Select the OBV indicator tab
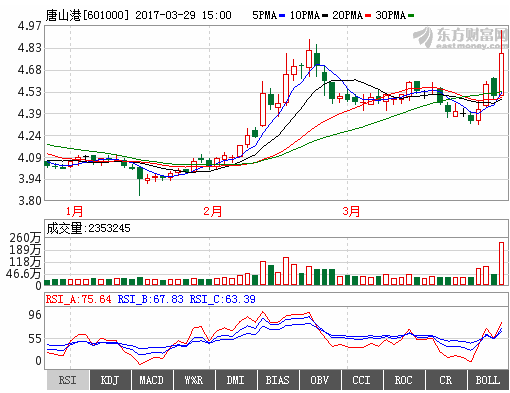Viewport: 510px width, 393px height. 320,380
